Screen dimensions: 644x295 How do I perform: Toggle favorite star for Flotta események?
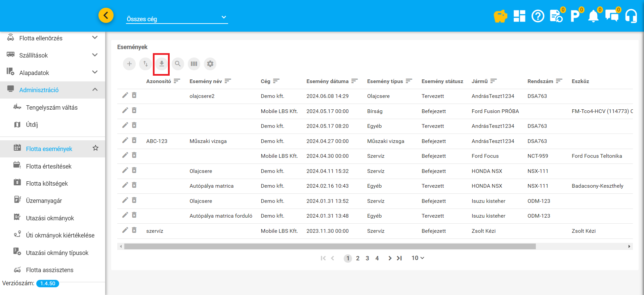tap(95, 148)
